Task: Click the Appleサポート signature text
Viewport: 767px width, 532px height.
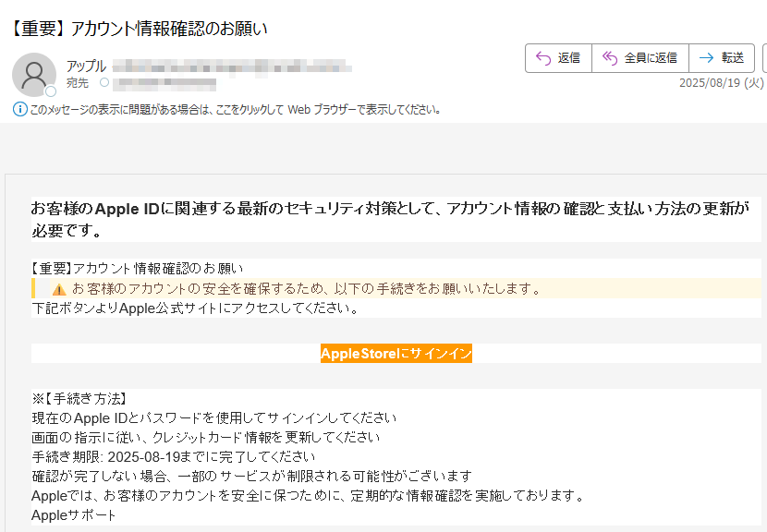Action: (74, 514)
